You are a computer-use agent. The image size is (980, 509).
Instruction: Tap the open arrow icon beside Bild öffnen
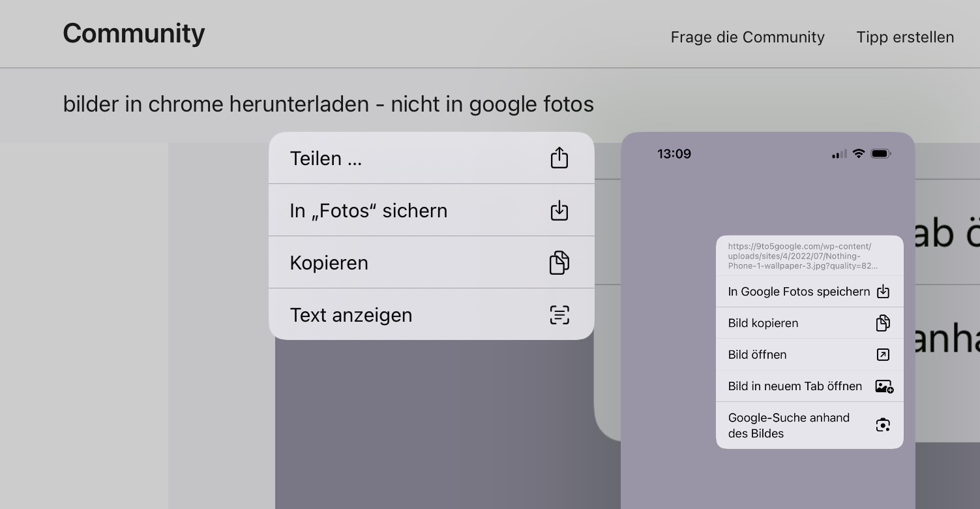click(x=883, y=354)
